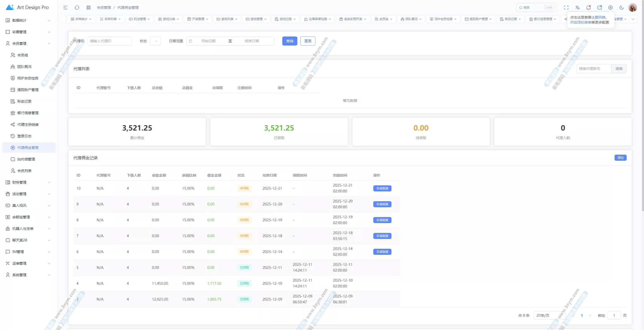Close the 游戏列表 tab

[x=236, y=19]
